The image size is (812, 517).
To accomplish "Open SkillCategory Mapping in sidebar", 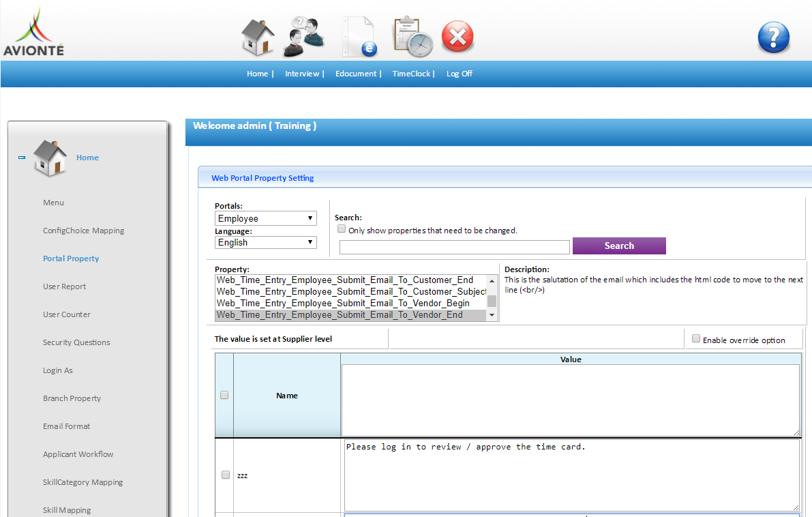I will [83, 482].
